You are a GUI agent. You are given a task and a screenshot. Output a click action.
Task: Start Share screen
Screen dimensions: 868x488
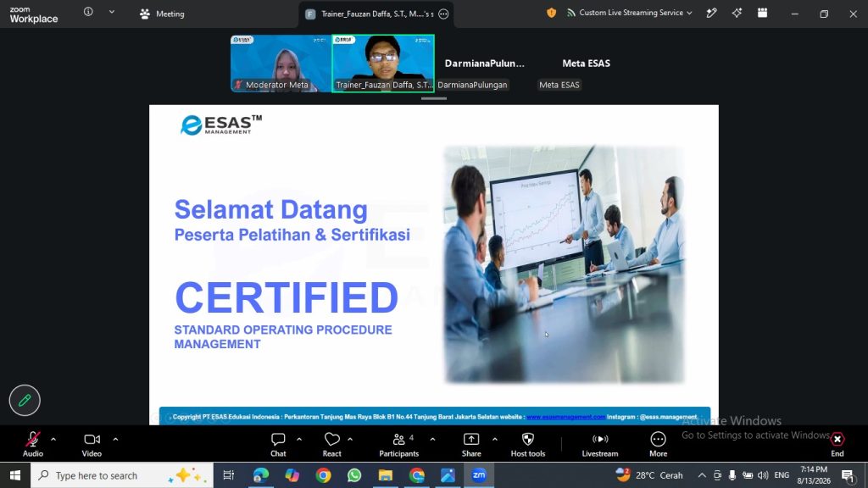tap(471, 444)
